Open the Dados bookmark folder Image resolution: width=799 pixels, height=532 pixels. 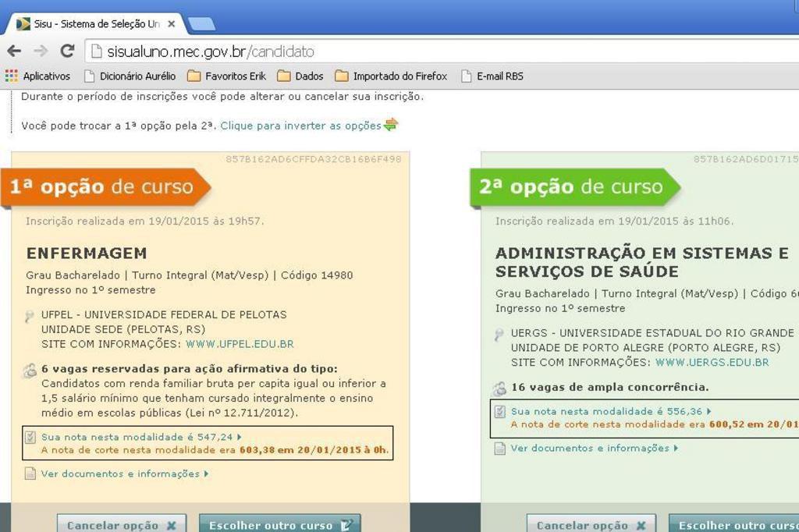click(300, 76)
